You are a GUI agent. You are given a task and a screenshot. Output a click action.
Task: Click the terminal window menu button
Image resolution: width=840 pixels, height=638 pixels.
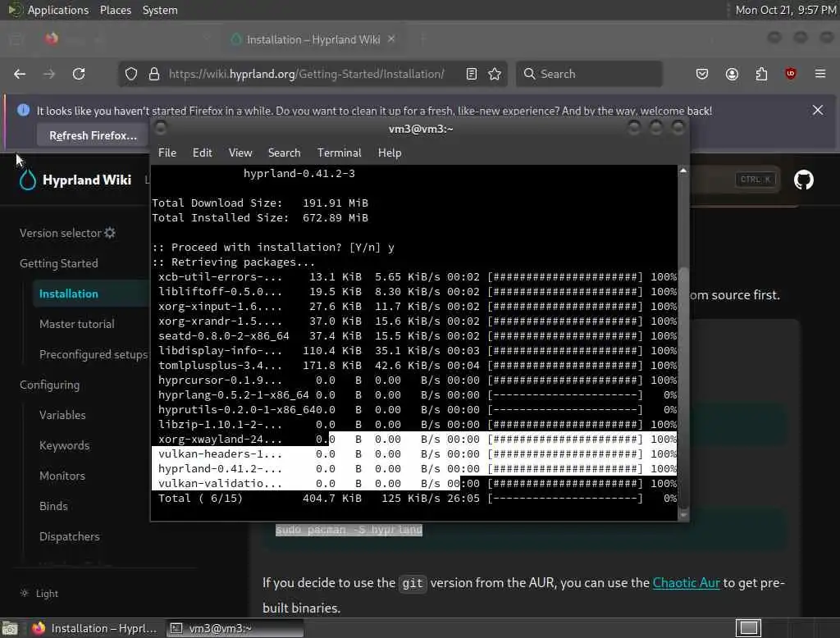click(x=160, y=128)
